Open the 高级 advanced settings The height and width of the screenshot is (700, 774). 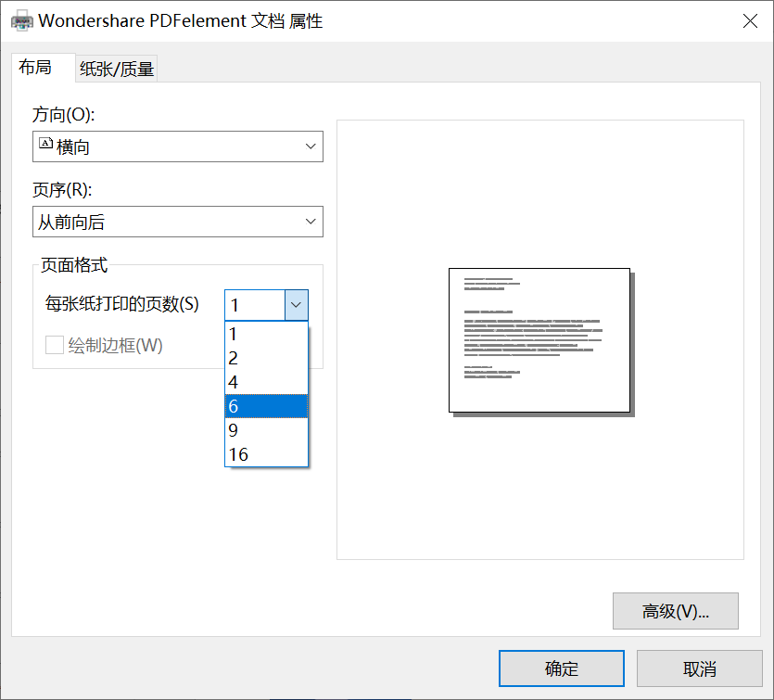tap(675, 611)
